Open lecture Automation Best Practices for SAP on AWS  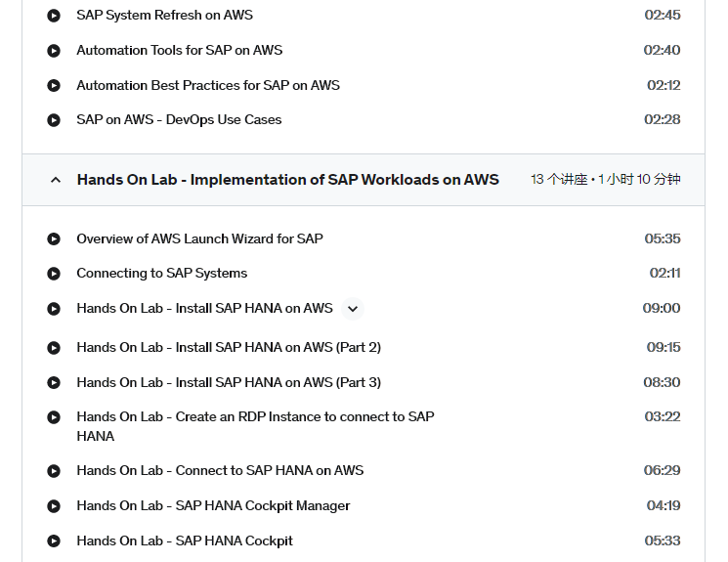208,85
